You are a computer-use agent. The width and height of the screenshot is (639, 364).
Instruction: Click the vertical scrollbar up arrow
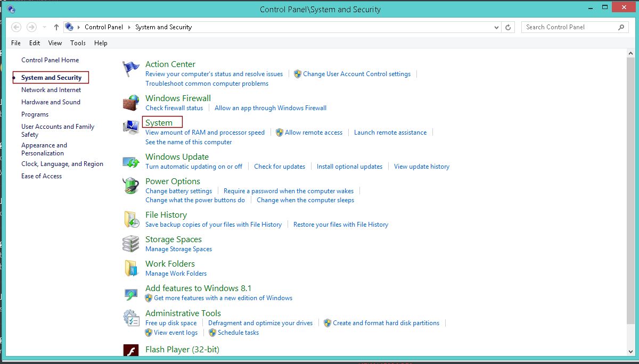pyautogui.click(x=631, y=54)
